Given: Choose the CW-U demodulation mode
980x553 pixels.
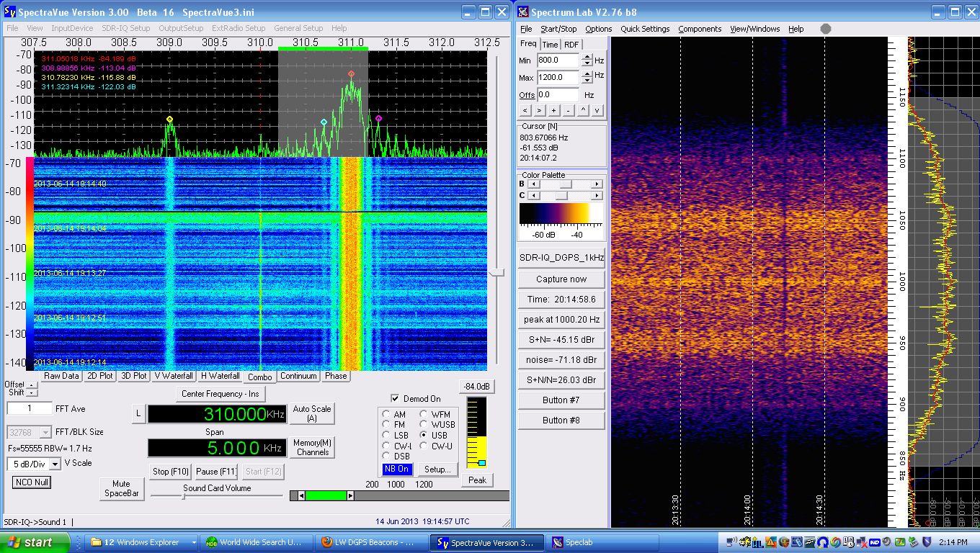Looking at the screenshot, I should [424, 446].
